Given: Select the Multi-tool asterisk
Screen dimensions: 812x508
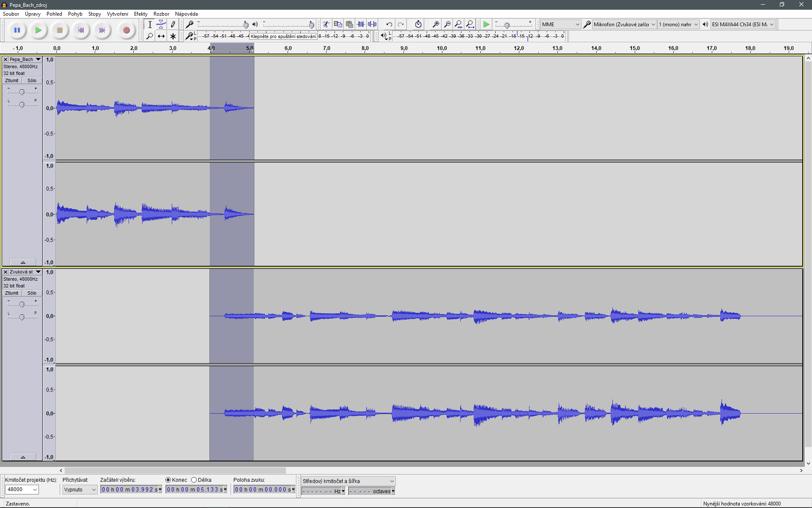Looking at the screenshot, I should click(173, 36).
